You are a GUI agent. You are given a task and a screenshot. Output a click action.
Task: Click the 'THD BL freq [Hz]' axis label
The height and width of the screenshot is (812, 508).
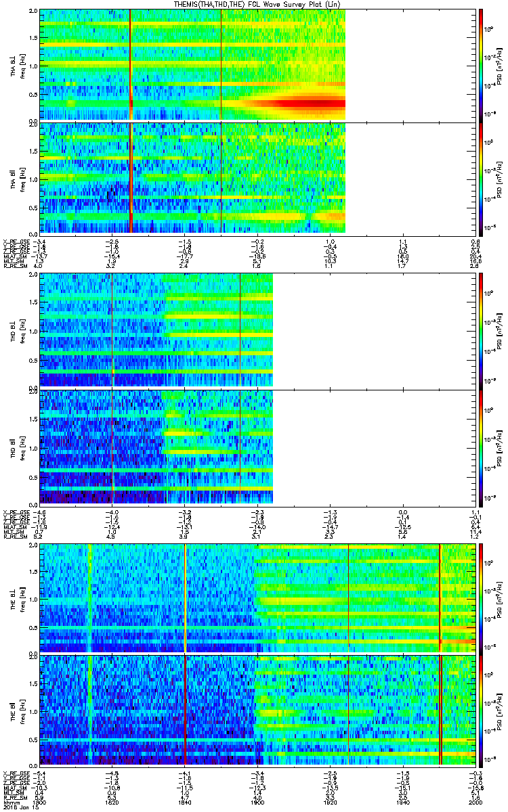(18, 331)
